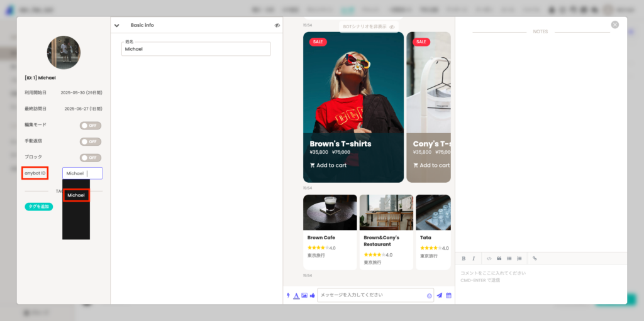Open the calendar schedule icon
The image size is (644, 321).
(x=448, y=295)
